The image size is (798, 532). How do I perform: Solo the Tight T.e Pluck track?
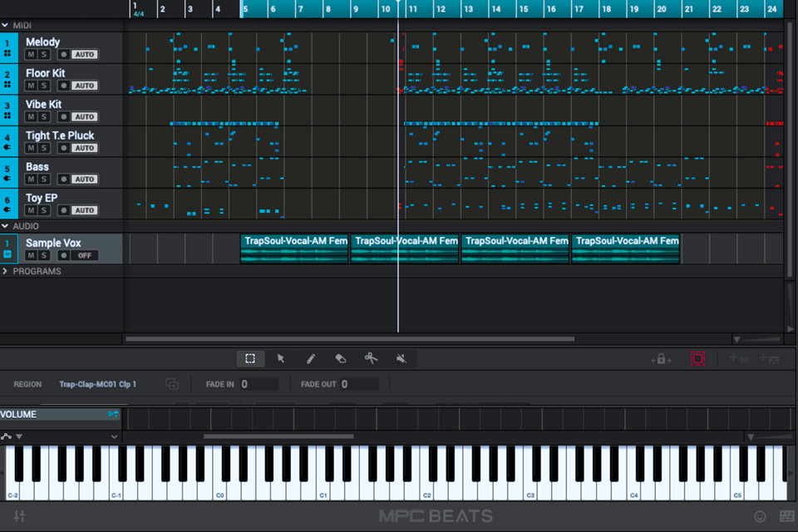pos(44,148)
